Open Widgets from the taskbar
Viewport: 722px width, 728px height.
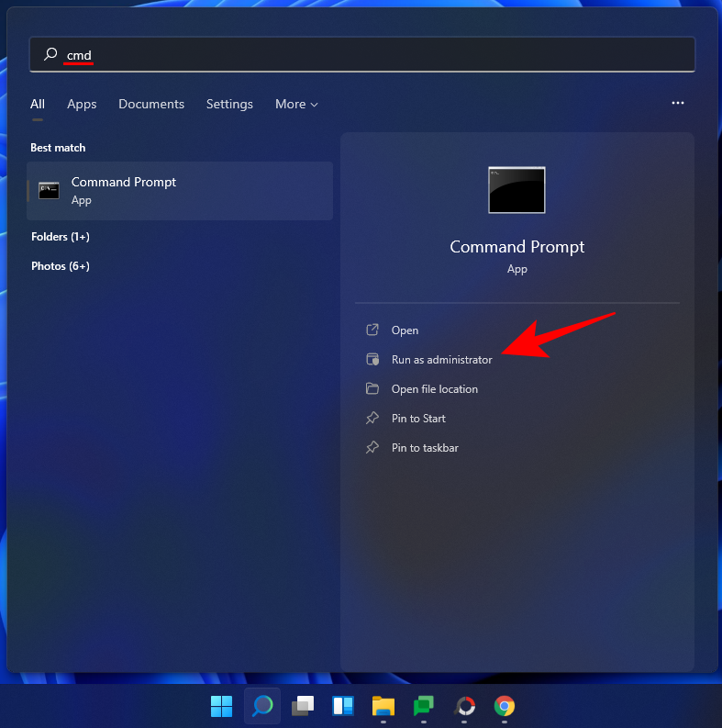343,706
